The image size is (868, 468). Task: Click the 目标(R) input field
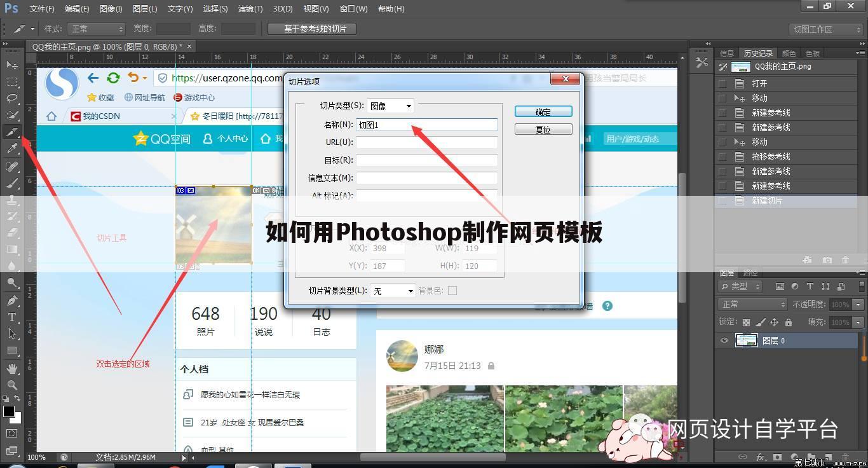tap(426, 160)
